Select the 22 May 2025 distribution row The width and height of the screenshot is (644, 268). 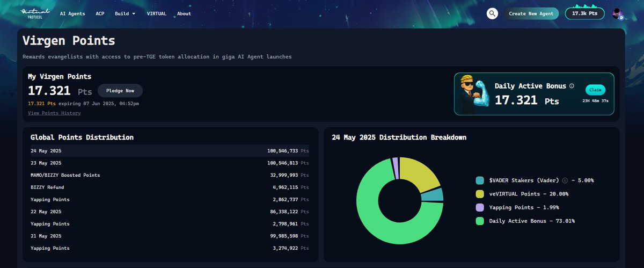(x=170, y=212)
